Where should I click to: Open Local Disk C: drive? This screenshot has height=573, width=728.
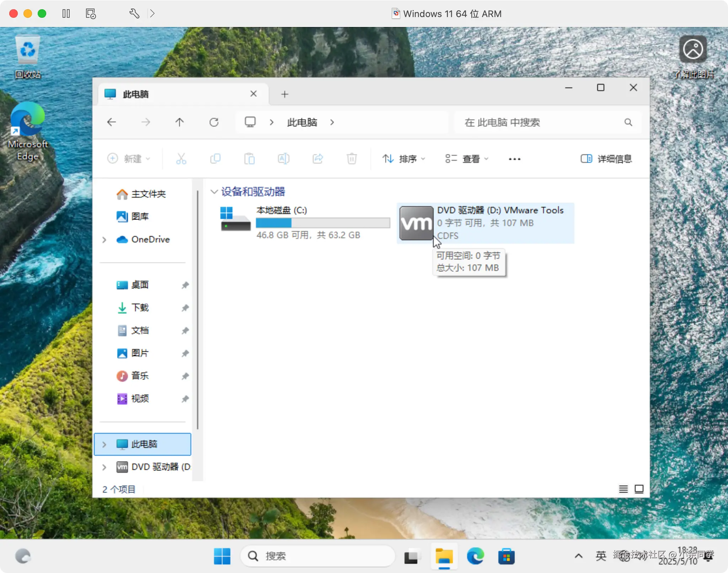coord(282,210)
